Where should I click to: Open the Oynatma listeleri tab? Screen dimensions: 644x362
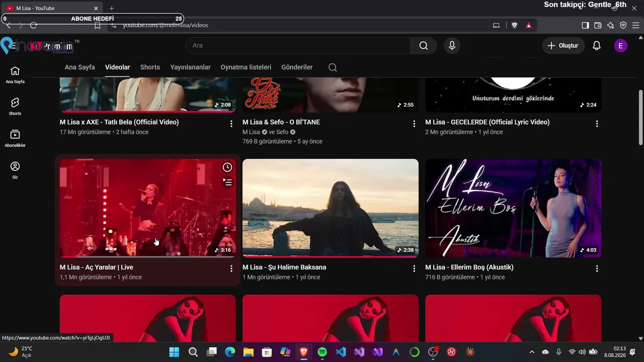point(246,67)
